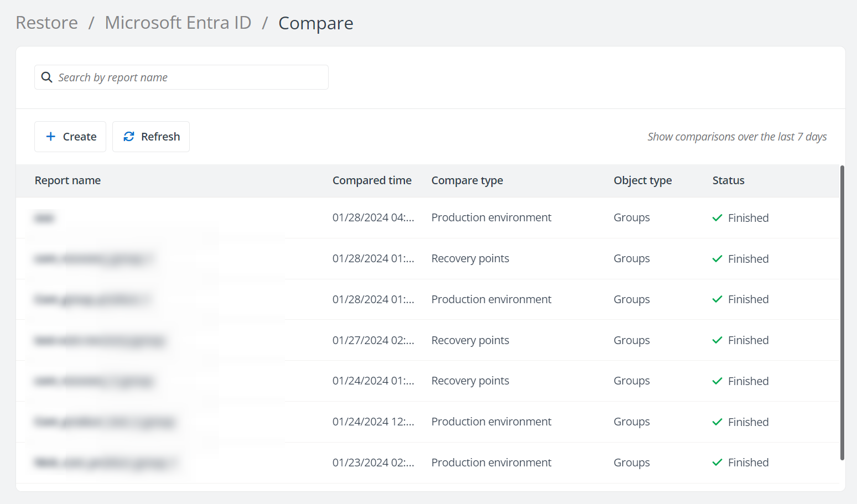
Task: Open the Restore breadcrumb
Action: pyautogui.click(x=46, y=23)
